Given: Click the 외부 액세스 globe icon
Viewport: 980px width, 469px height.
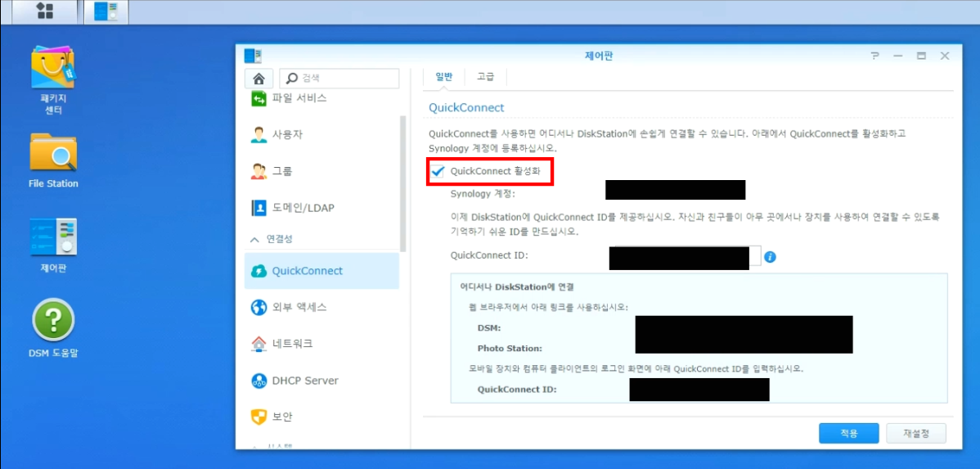Looking at the screenshot, I should coord(258,307).
